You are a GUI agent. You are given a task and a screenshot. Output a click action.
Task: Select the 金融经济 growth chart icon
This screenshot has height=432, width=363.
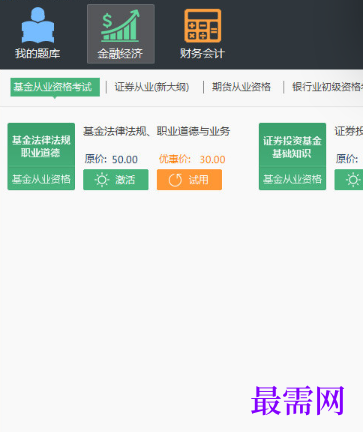click(120, 25)
